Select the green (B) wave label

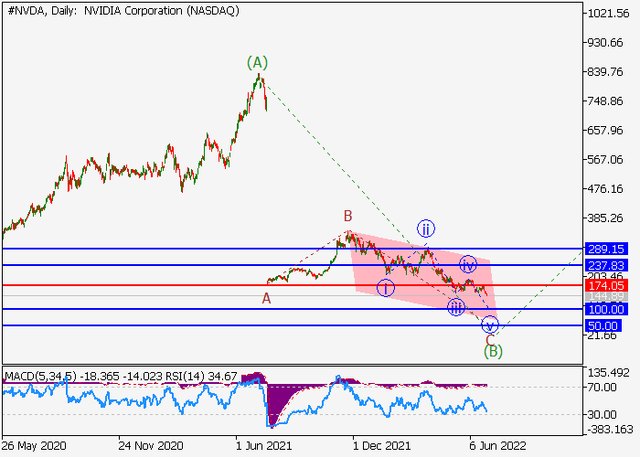click(493, 351)
